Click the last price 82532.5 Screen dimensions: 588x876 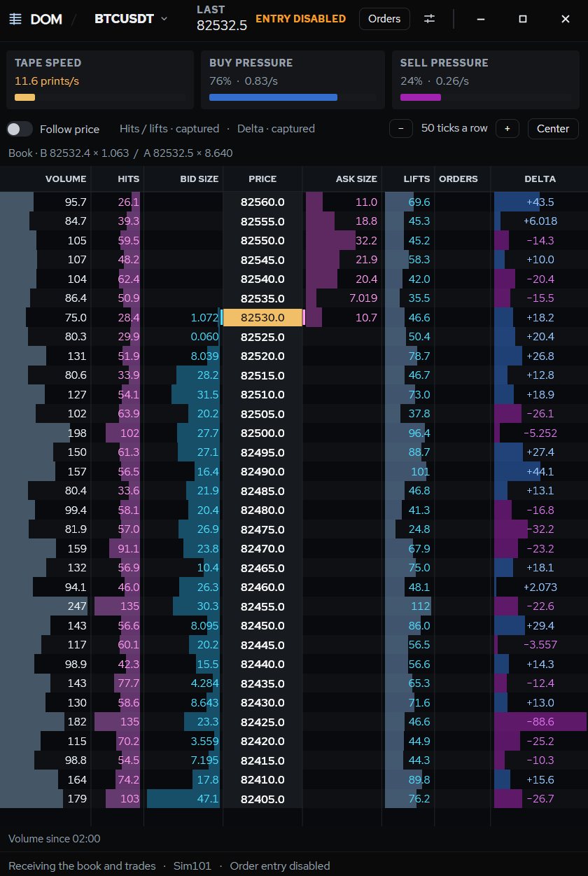coord(222,26)
